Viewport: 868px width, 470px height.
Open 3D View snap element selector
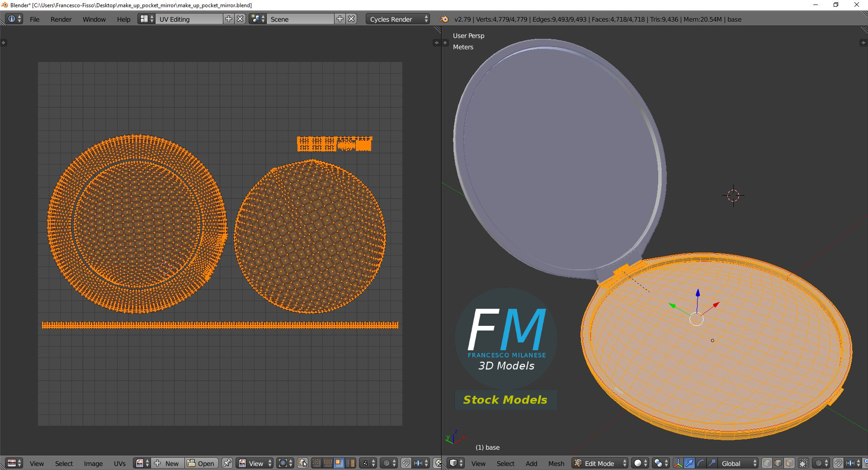[853, 463]
